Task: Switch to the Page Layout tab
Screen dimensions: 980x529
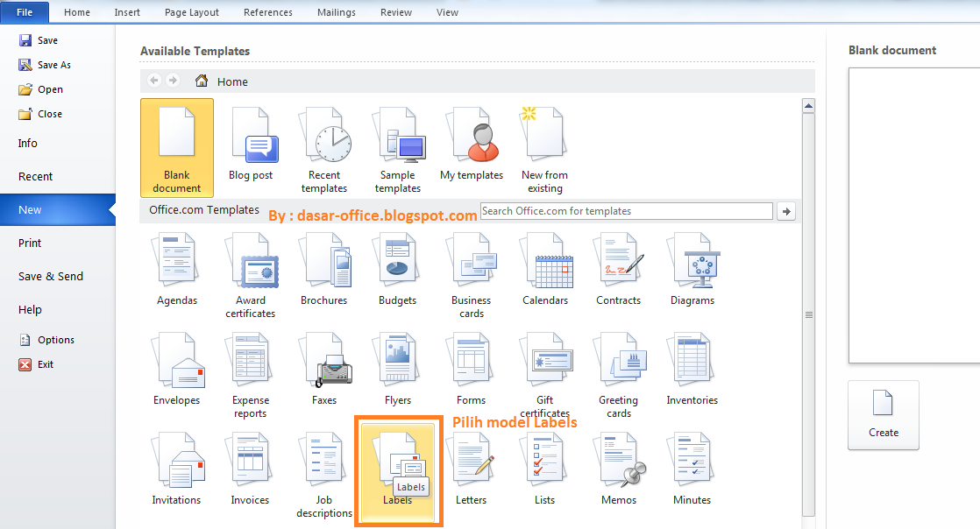Action: (x=192, y=12)
